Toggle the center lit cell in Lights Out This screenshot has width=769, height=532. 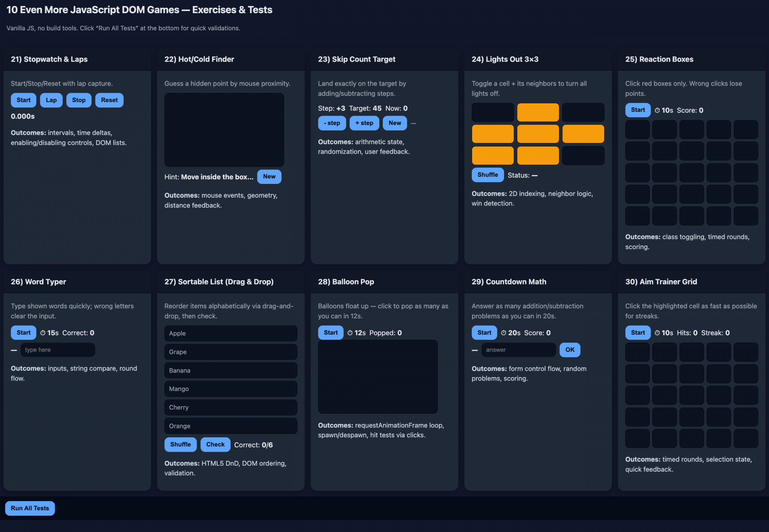coord(538,134)
